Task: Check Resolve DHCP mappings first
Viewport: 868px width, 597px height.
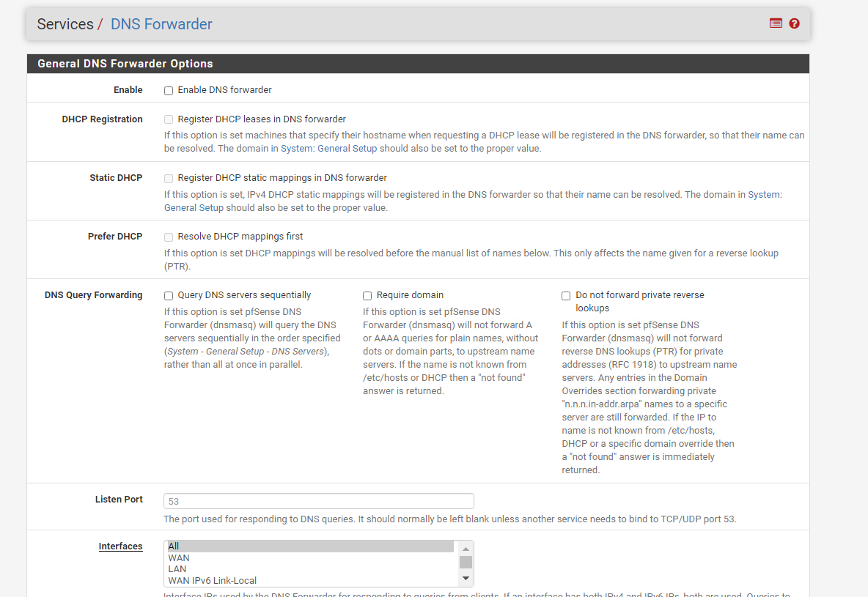Action: (x=169, y=237)
